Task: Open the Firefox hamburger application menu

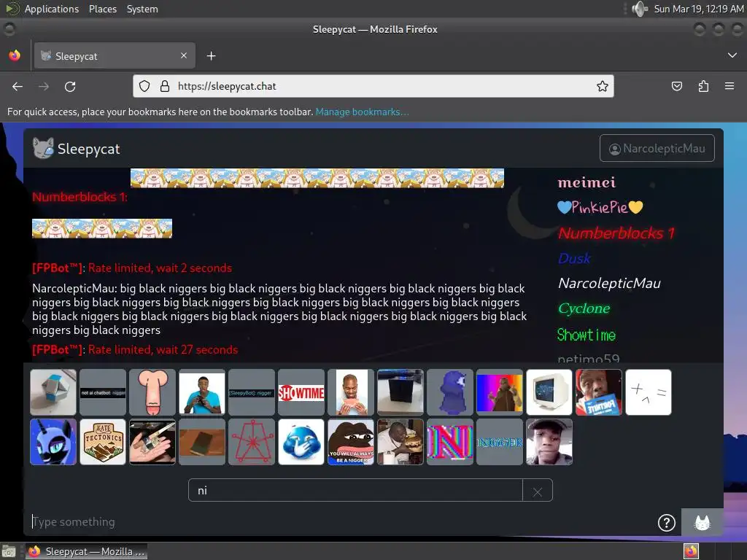Action: [x=729, y=86]
